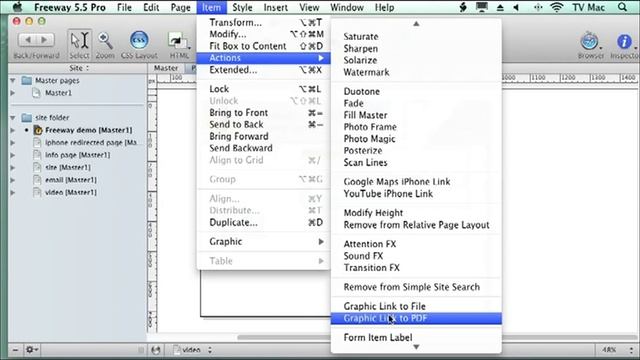
Task: Expand the info page triangle
Action: (13, 155)
